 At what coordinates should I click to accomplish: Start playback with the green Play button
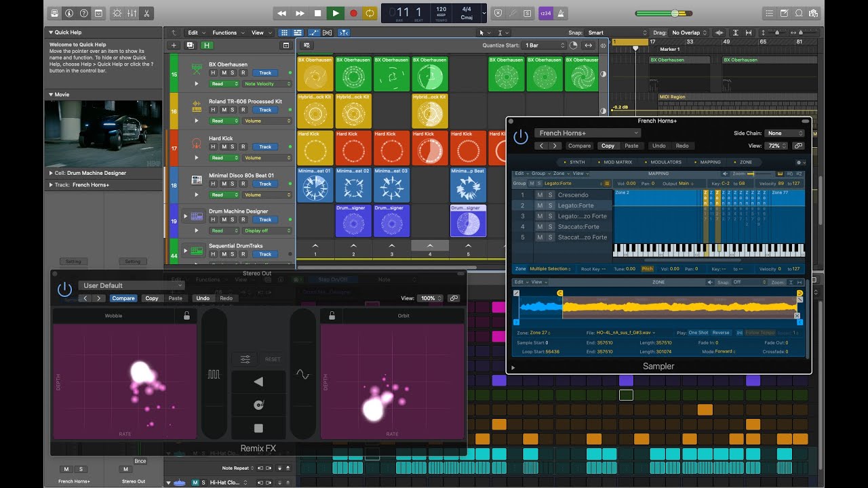[x=335, y=13]
